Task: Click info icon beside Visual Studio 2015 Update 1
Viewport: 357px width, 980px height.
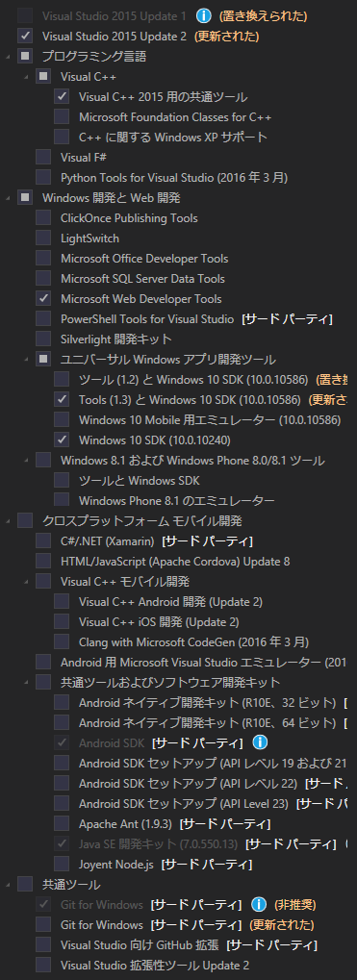Action: coord(203,15)
